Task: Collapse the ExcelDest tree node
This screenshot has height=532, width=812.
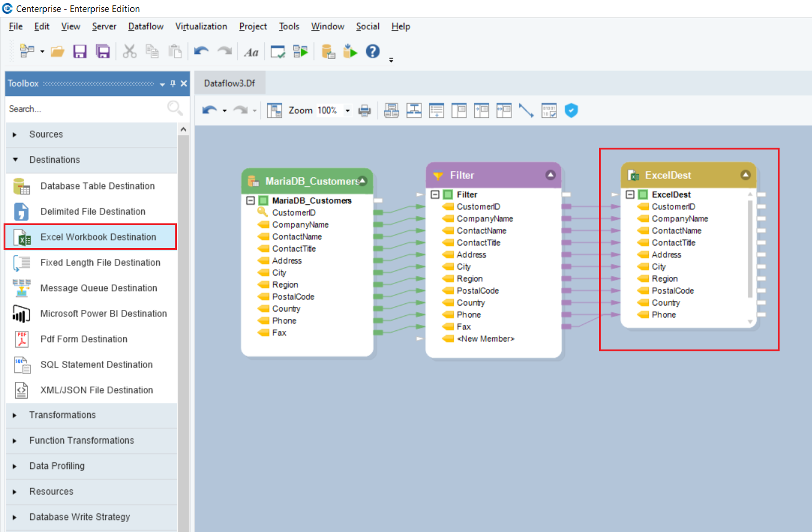Action: coord(630,195)
